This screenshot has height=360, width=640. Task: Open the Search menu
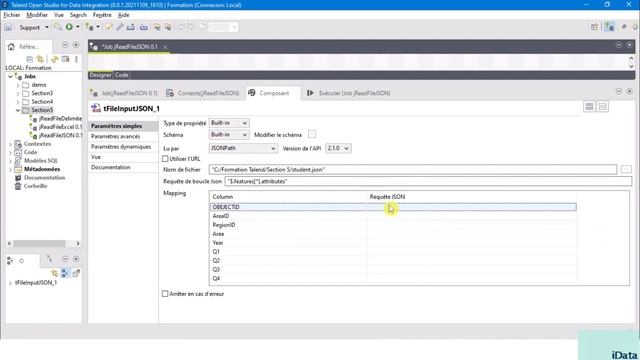(x=78, y=15)
